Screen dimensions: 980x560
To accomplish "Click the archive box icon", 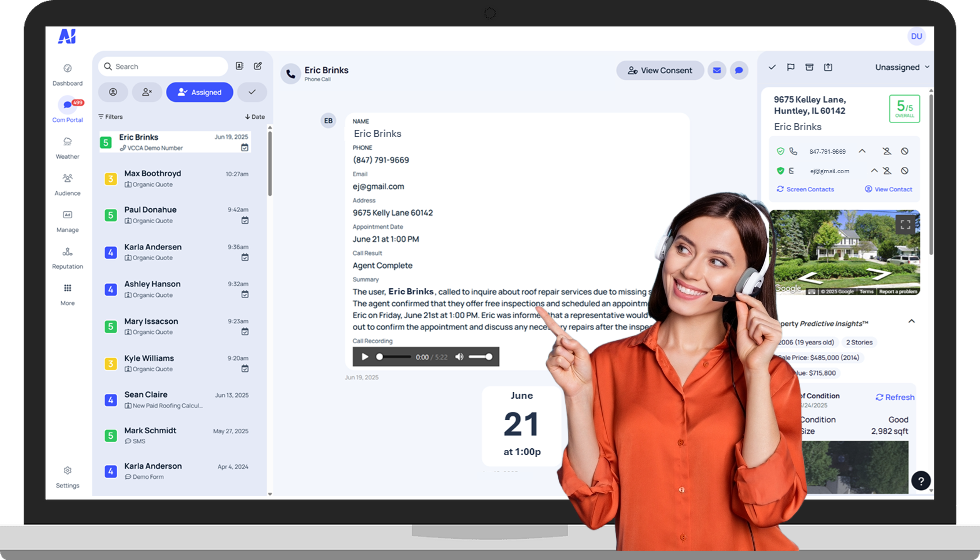I will (x=809, y=67).
